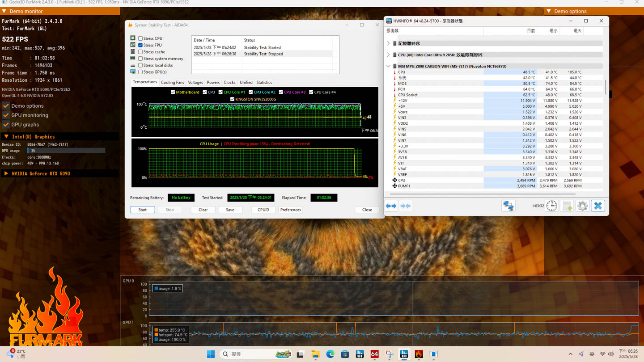Open the Clocks tab

[x=229, y=83]
